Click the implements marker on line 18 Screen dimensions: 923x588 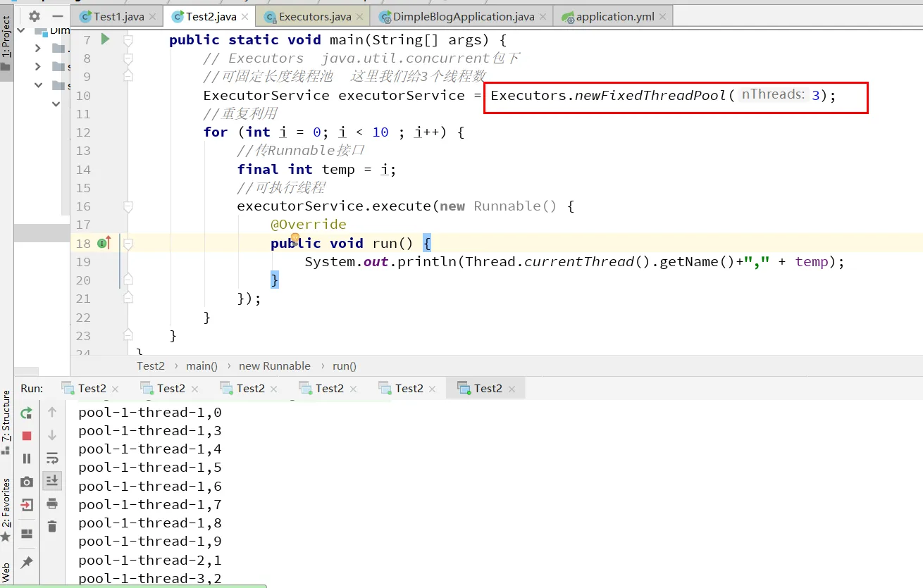click(x=104, y=243)
